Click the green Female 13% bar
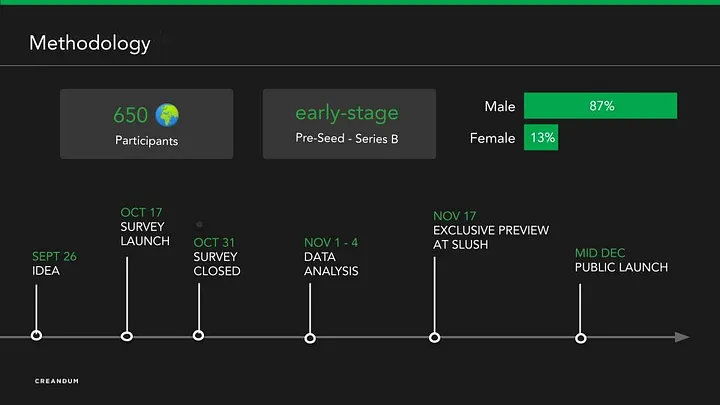Image resolution: width=720 pixels, height=405 pixels. tap(541, 138)
